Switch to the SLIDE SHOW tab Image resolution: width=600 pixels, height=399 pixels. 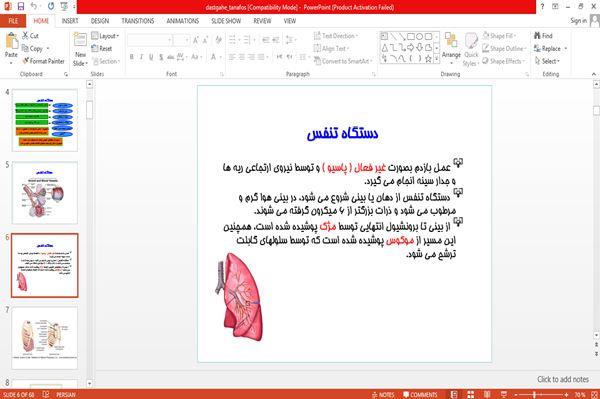pos(226,21)
